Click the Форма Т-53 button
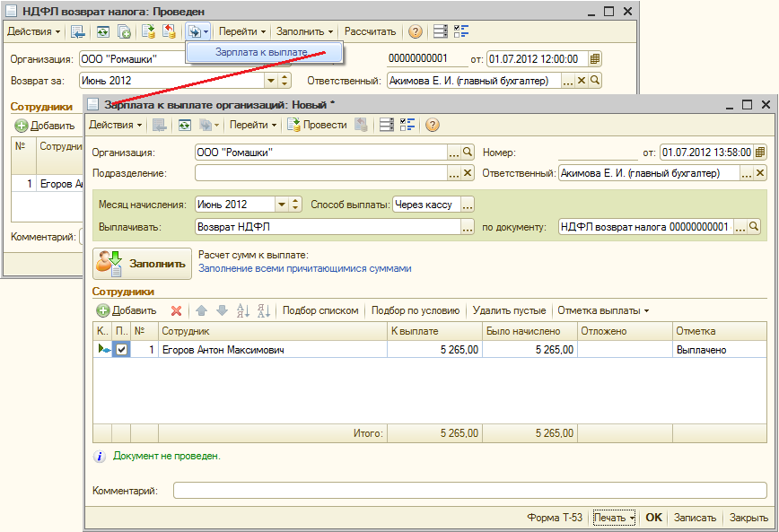Screen dimensions: 779x532 click(x=555, y=518)
